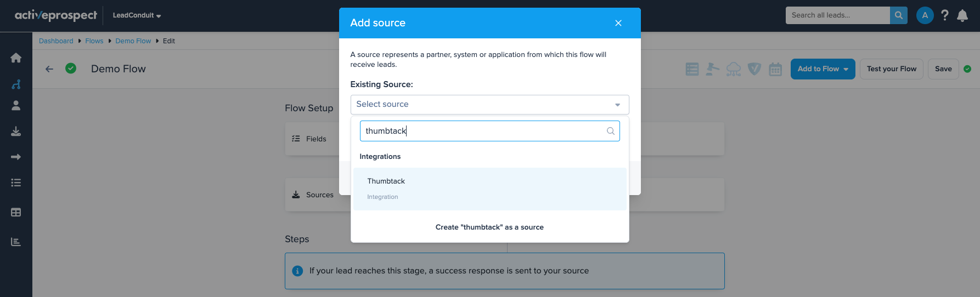Screen dimensions: 980x297
Task: Expand the Select source dropdown
Action: (x=489, y=105)
